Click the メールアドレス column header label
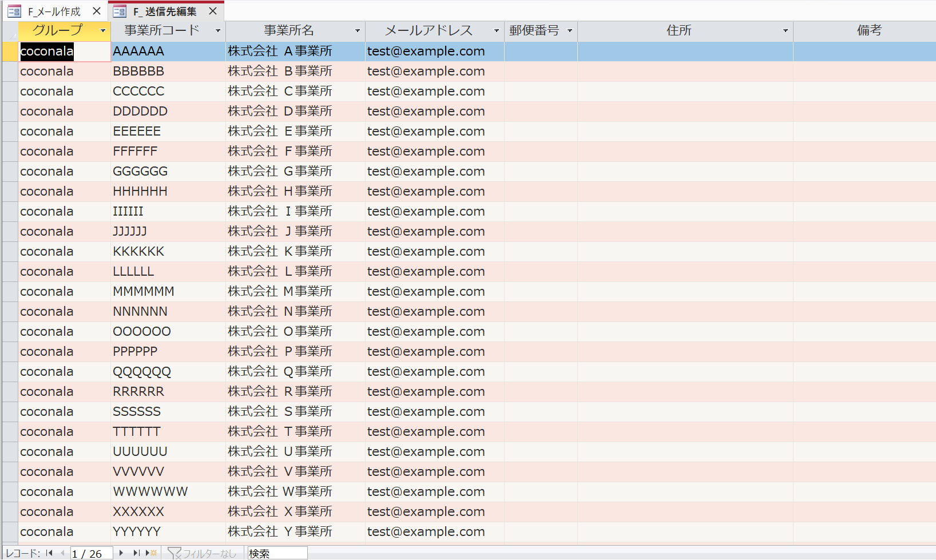Screen dimensions: 936x560 tap(429, 30)
